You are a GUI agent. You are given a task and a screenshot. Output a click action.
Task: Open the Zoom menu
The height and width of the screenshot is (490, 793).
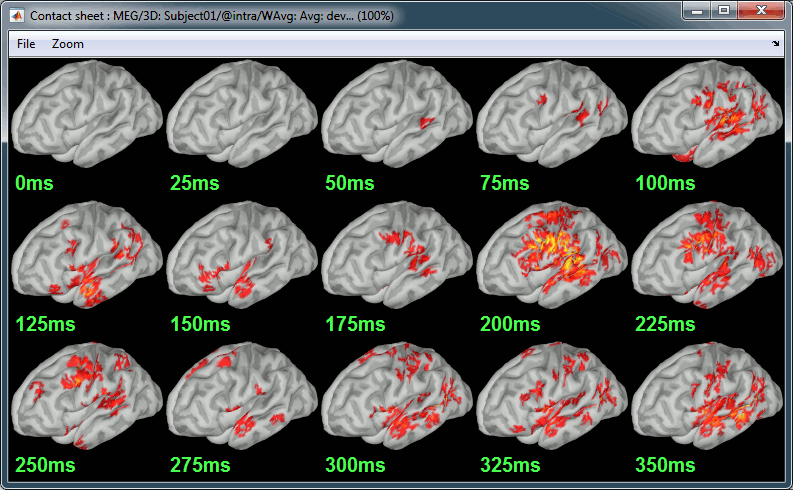68,44
